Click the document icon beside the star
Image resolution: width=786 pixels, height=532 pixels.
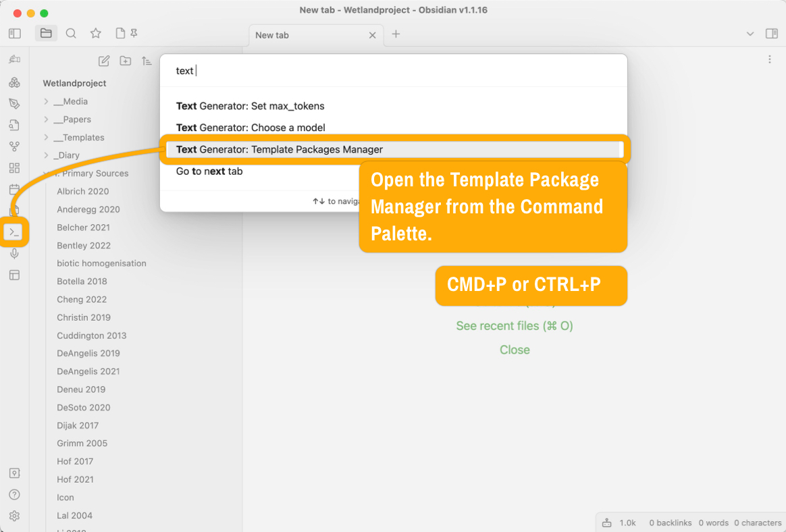tap(120, 34)
